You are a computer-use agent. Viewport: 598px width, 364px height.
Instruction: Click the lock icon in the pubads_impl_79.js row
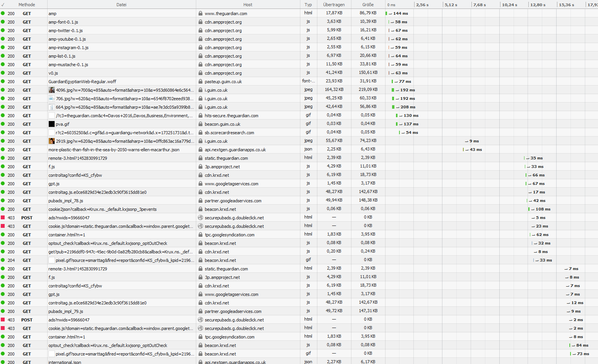coord(200,311)
